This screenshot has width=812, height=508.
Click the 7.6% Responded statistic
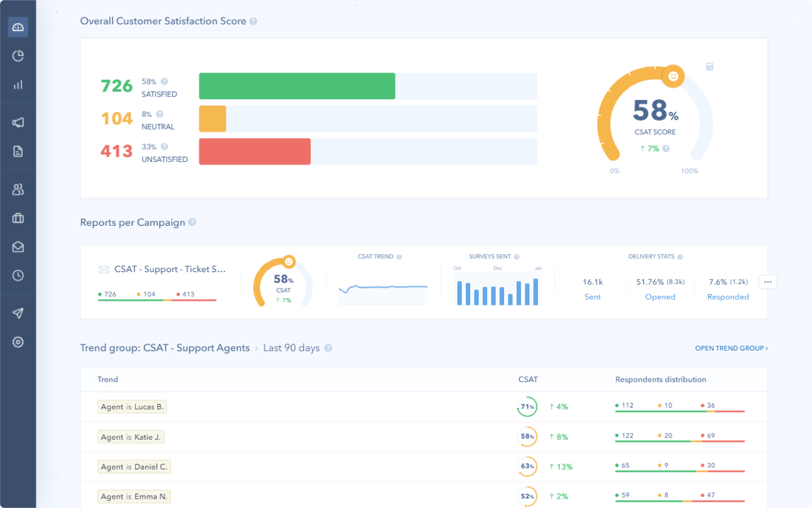[728, 289]
